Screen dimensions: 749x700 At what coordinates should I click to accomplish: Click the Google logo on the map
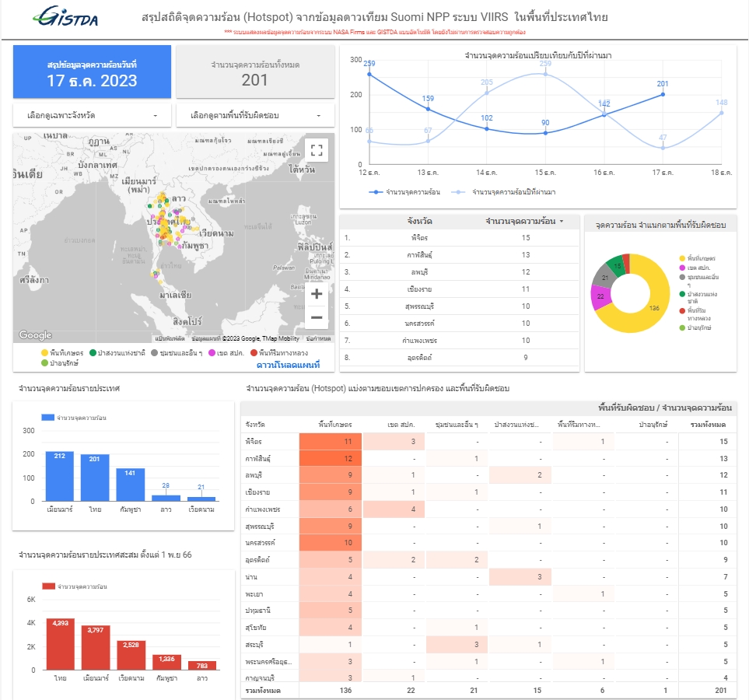(35, 335)
